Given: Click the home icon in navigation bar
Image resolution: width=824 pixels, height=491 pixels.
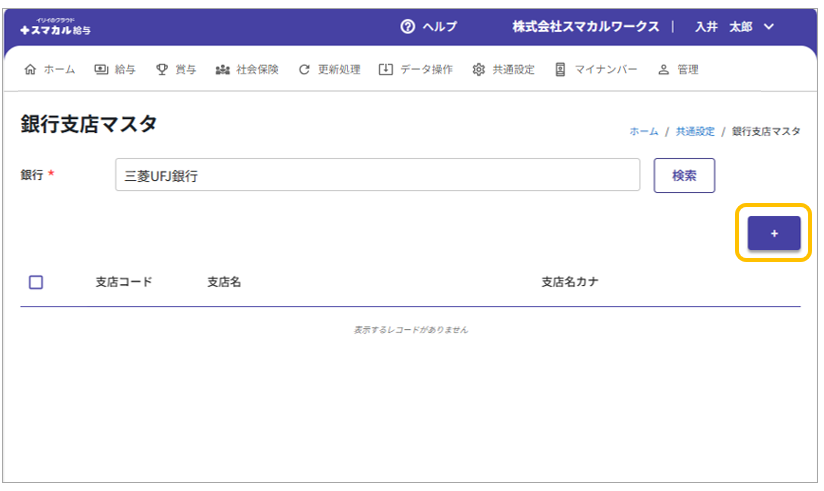Looking at the screenshot, I should 29,70.
